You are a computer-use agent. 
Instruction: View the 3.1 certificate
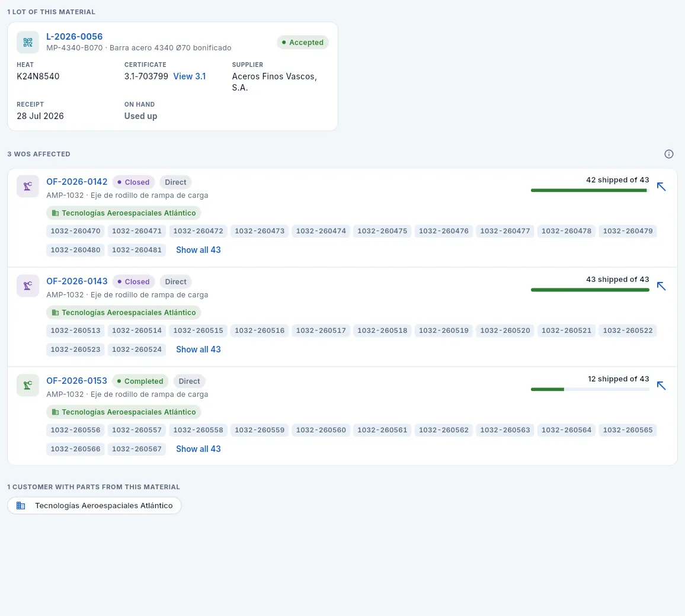(190, 76)
